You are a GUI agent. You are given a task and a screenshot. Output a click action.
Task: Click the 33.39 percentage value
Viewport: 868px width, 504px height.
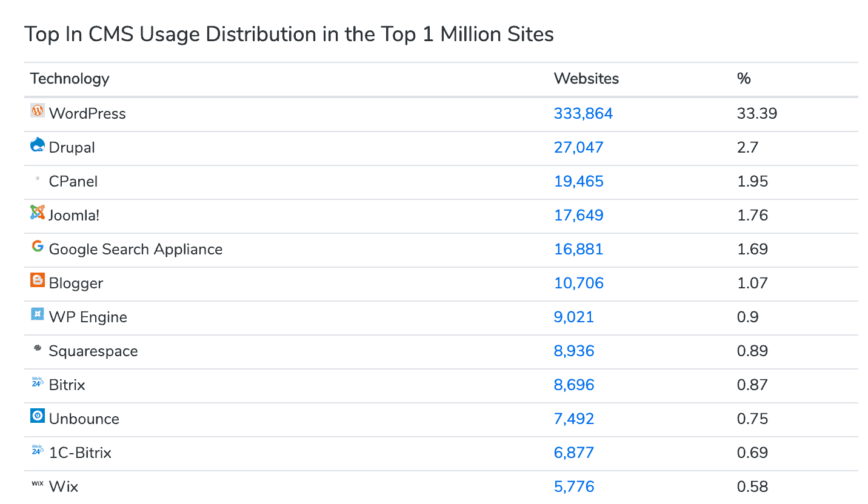click(757, 113)
